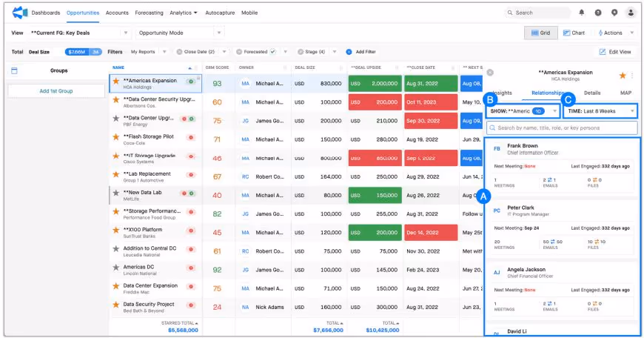
Task: Click the Deal Size total pill
Action: 84,52
